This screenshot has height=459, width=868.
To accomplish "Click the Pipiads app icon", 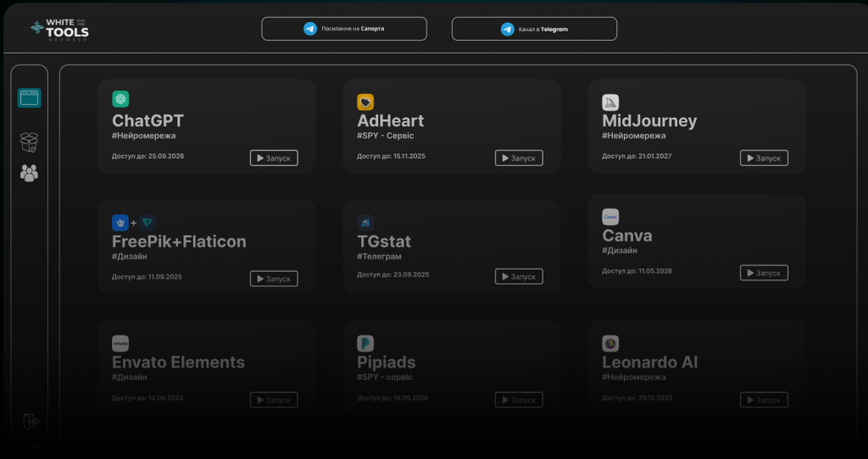I will [x=365, y=344].
